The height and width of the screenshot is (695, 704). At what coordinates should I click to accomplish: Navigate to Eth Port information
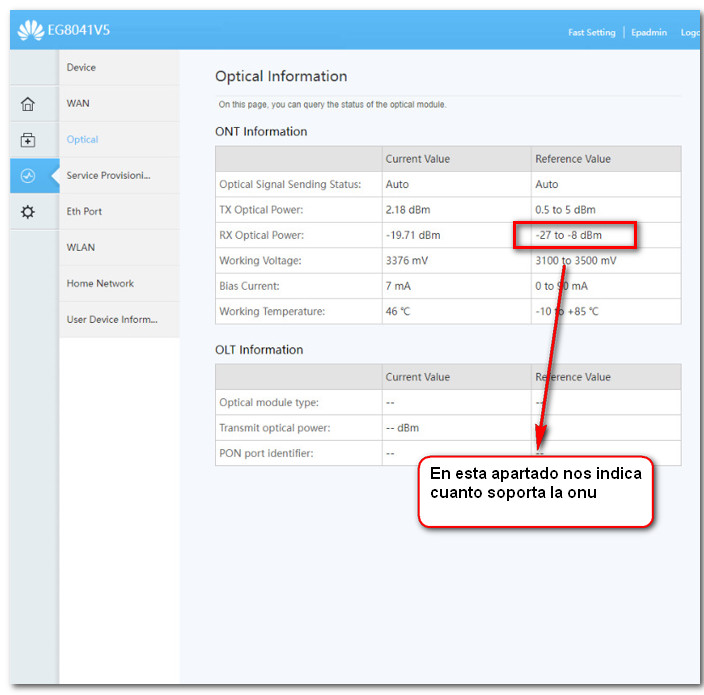[x=85, y=212]
